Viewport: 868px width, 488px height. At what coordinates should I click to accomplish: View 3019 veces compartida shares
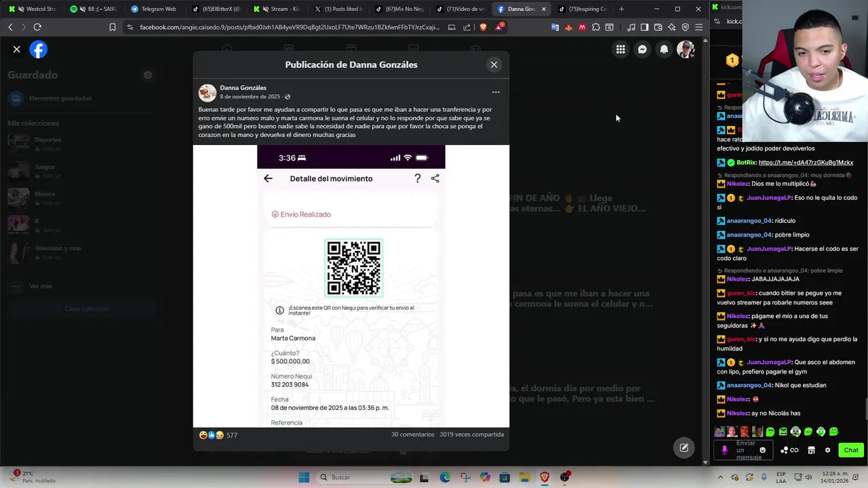tap(471, 434)
